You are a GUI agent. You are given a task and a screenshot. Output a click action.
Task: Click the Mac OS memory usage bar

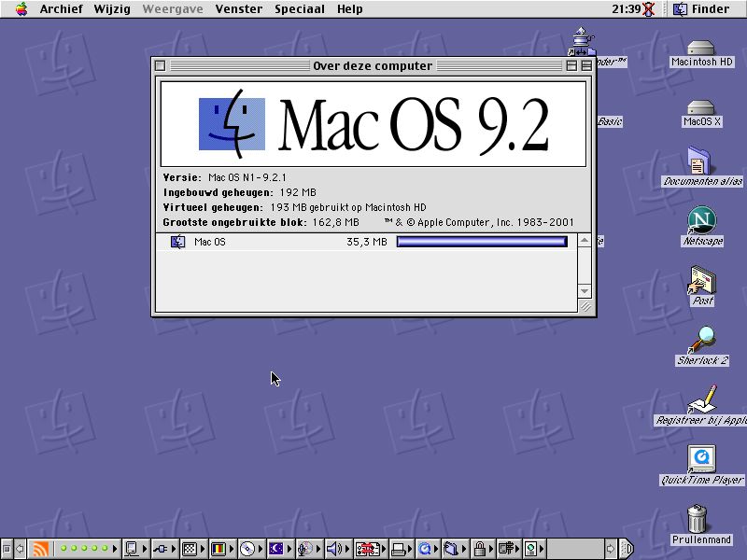(x=482, y=242)
